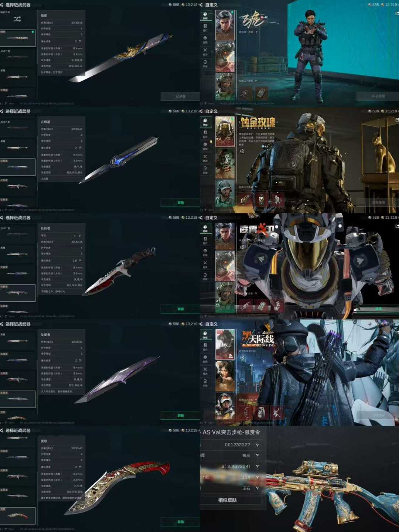Click the share icon in the 飞虎 operator panel
Viewport: 399px width, 532px height.
click(x=397, y=13)
